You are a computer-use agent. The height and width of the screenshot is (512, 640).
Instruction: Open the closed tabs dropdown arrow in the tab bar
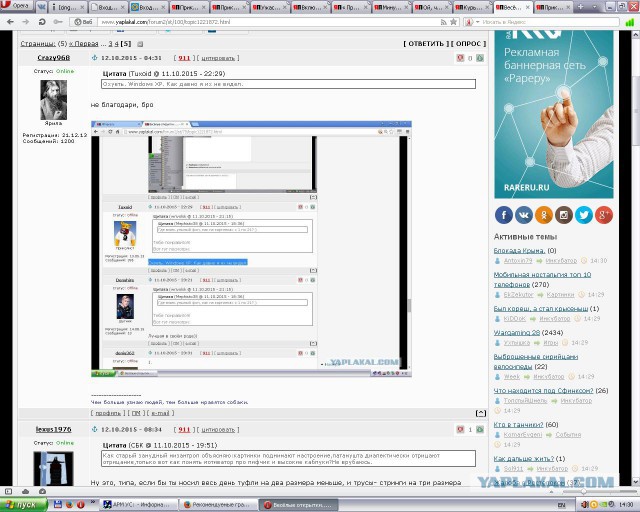click(594, 7)
